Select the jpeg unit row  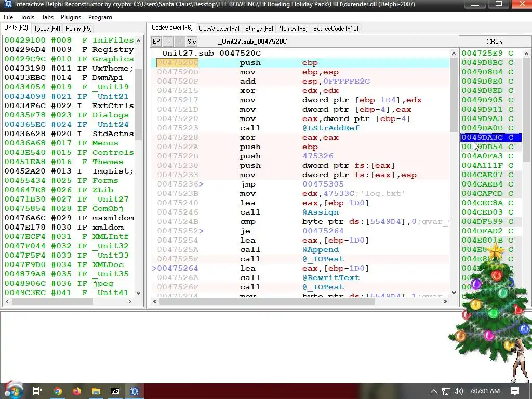click(x=69, y=283)
